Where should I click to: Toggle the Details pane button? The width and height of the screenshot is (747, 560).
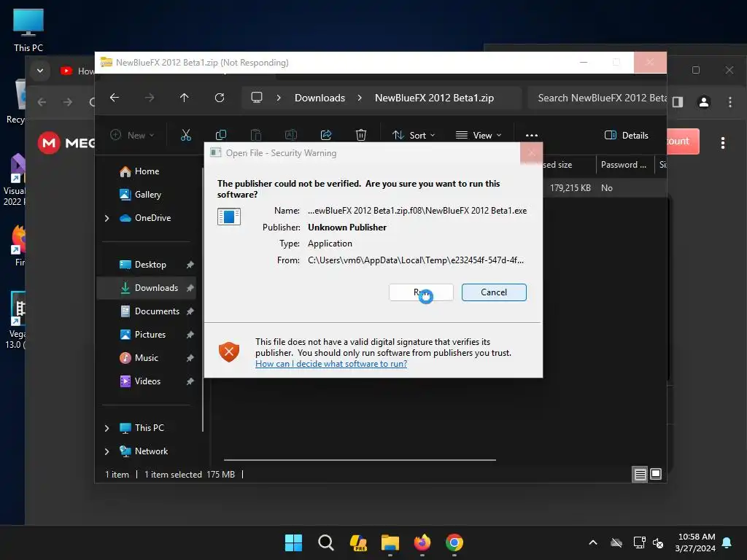pos(626,135)
